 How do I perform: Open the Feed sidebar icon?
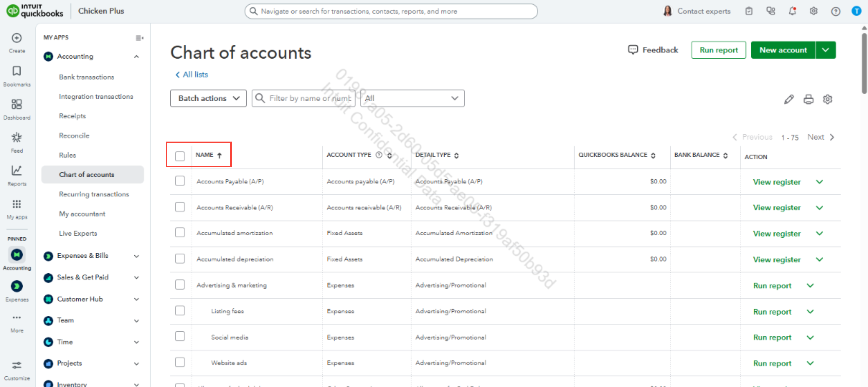(16, 138)
